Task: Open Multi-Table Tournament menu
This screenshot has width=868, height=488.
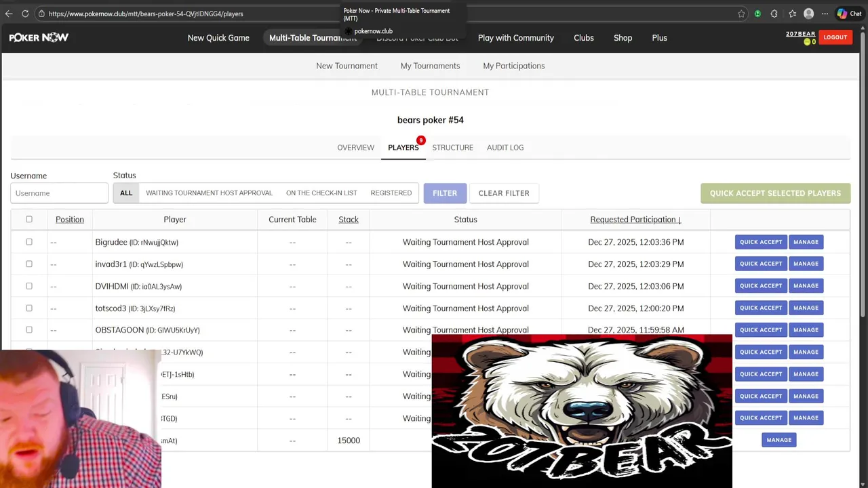Action: click(313, 38)
